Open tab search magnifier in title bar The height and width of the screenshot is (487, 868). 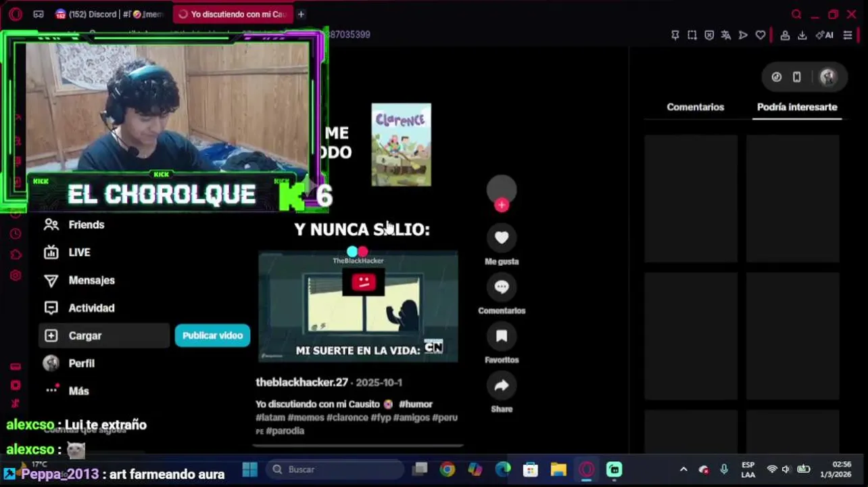796,14
